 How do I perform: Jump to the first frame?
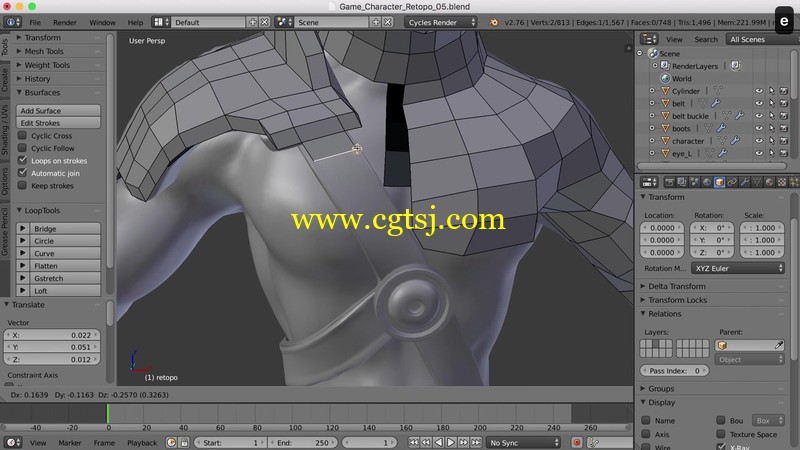414,442
